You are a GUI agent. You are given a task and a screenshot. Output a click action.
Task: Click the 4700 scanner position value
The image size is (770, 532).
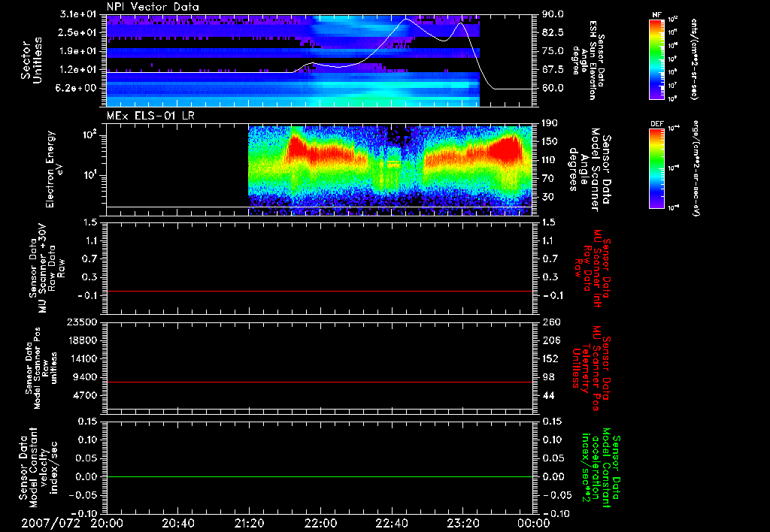84,395
